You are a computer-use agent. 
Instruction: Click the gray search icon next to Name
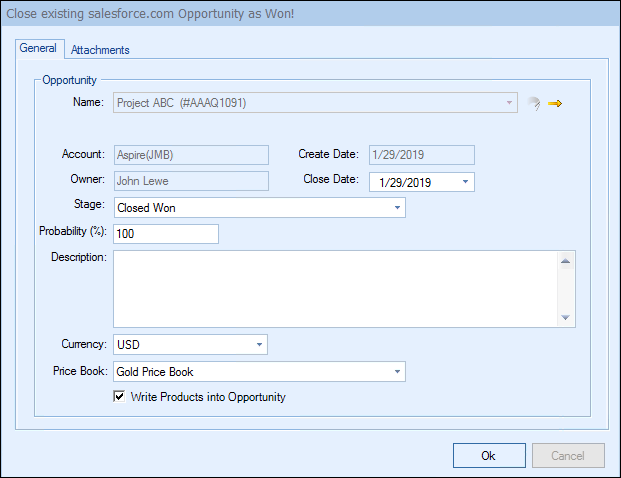click(534, 103)
